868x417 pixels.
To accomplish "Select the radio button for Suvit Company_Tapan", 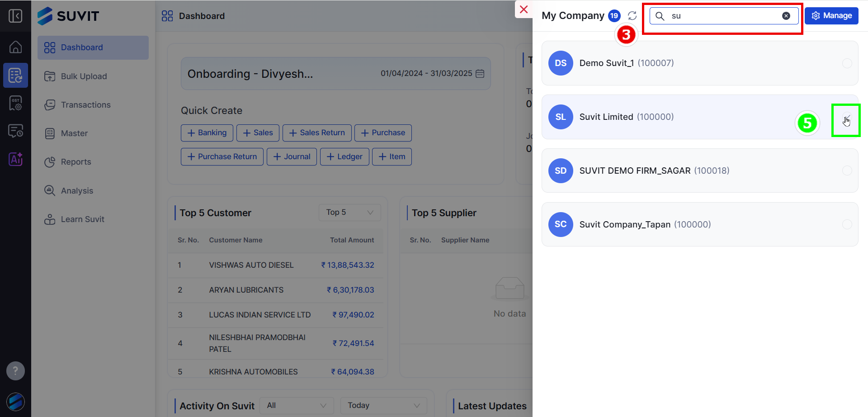I will pos(847,224).
